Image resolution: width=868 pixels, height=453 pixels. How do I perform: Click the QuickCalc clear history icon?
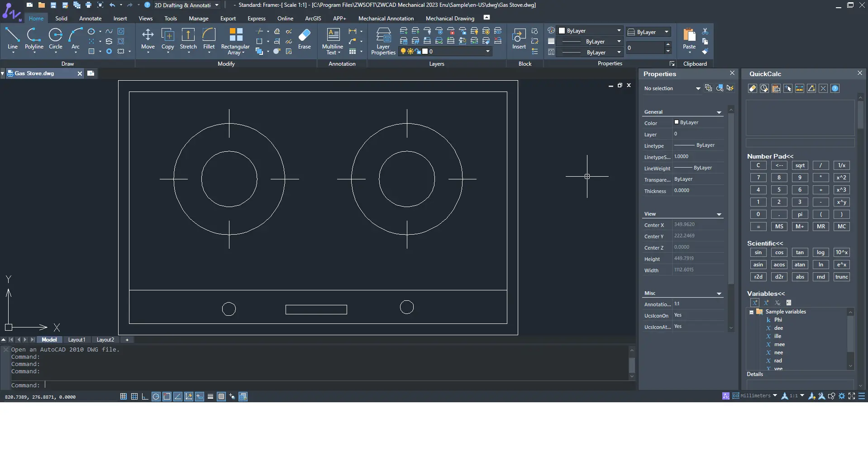[764, 89]
